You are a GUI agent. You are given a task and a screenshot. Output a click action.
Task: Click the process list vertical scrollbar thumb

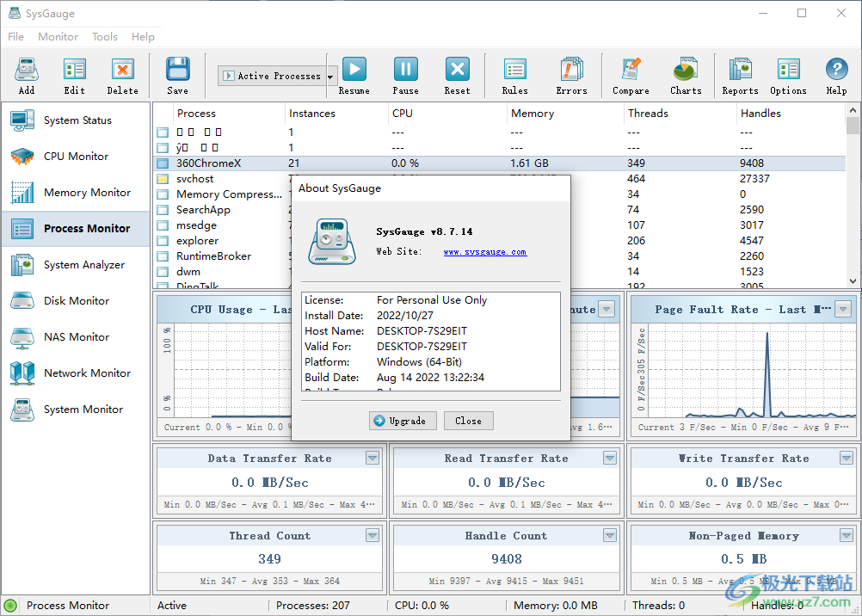click(853, 125)
